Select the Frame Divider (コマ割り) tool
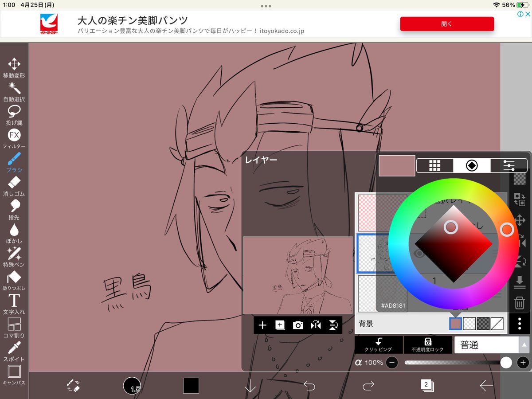532x399 pixels. [x=14, y=328]
